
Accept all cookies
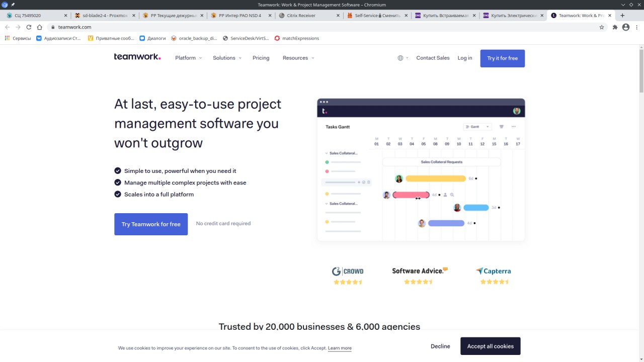(490, 346)
